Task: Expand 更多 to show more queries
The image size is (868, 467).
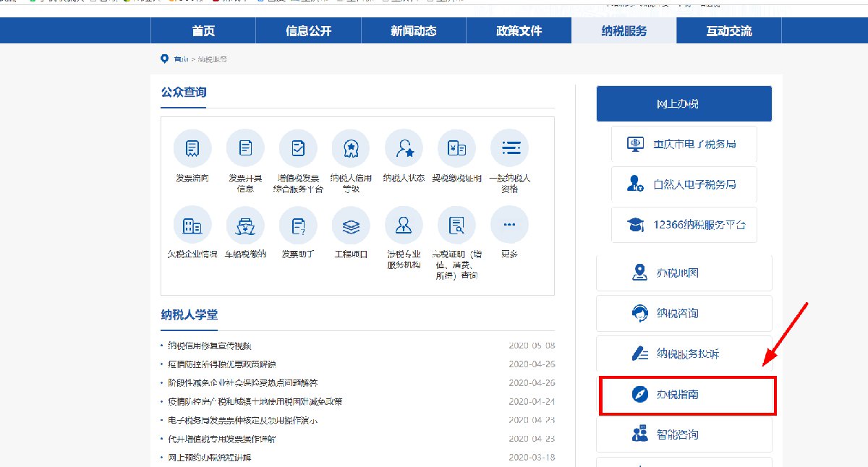Action: pos(509,226)
